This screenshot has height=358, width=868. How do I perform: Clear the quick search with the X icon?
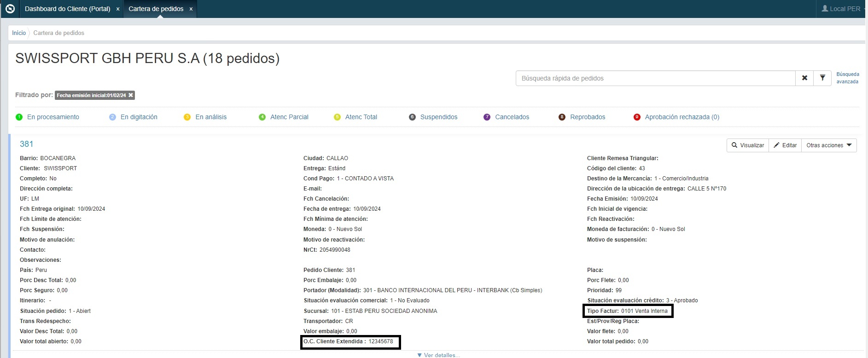click(x=804, y=78)
